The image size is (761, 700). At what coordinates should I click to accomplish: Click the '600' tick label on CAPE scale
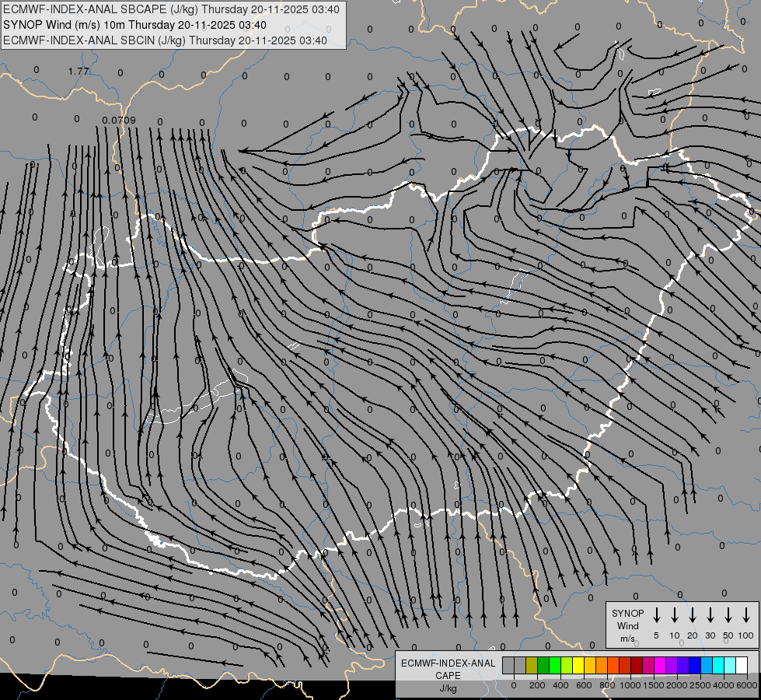[584, 685]
